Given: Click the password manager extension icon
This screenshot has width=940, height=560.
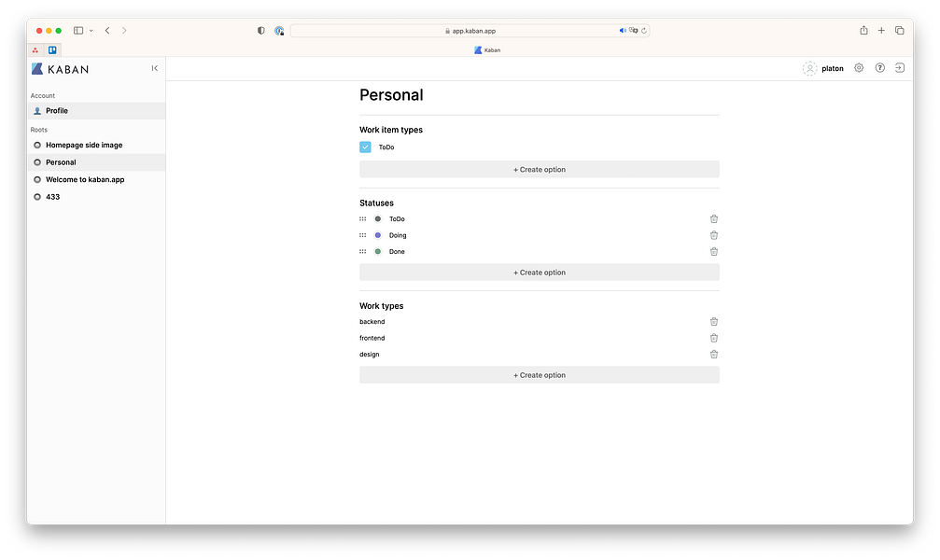Looking at the screenshot, I should [279, 31].
